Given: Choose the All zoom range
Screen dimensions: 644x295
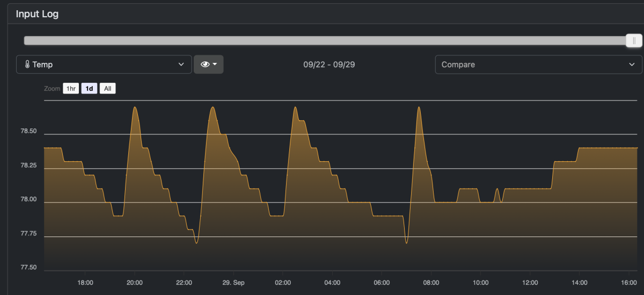Looking at the screenshot, I should 108,89.
